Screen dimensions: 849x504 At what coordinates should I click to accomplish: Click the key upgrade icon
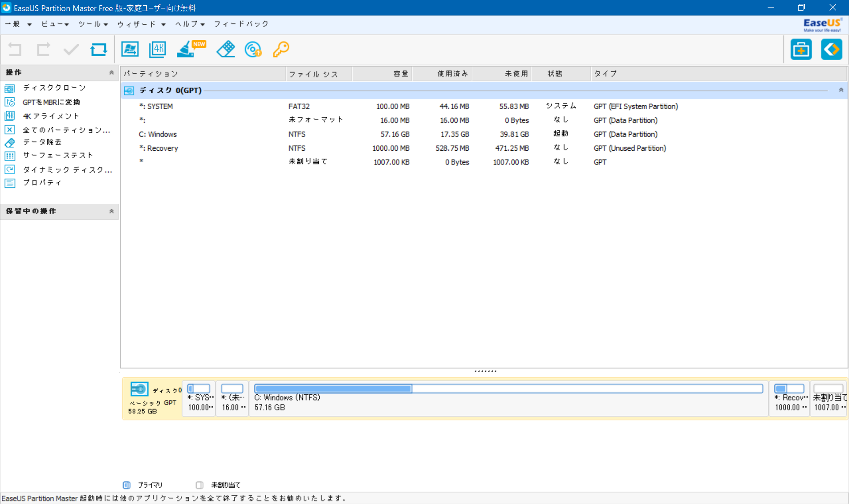(x=281, y=50)
